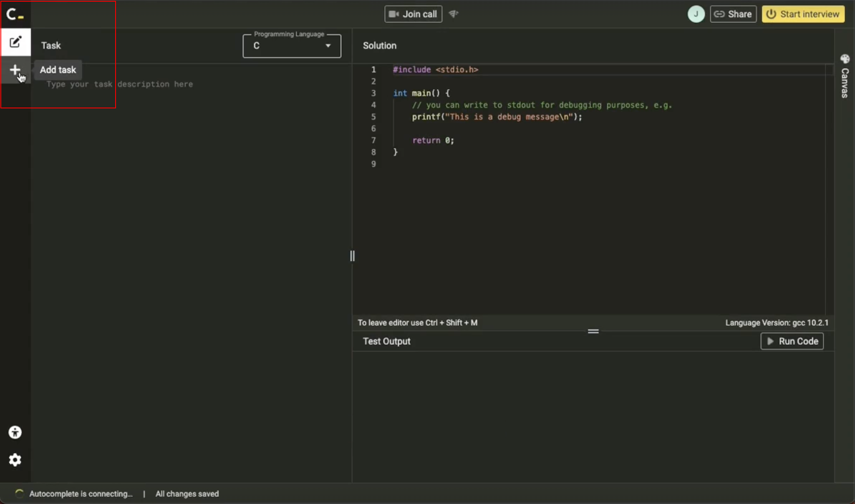Click line number 9 in the editor

click(x=373, y=164)
